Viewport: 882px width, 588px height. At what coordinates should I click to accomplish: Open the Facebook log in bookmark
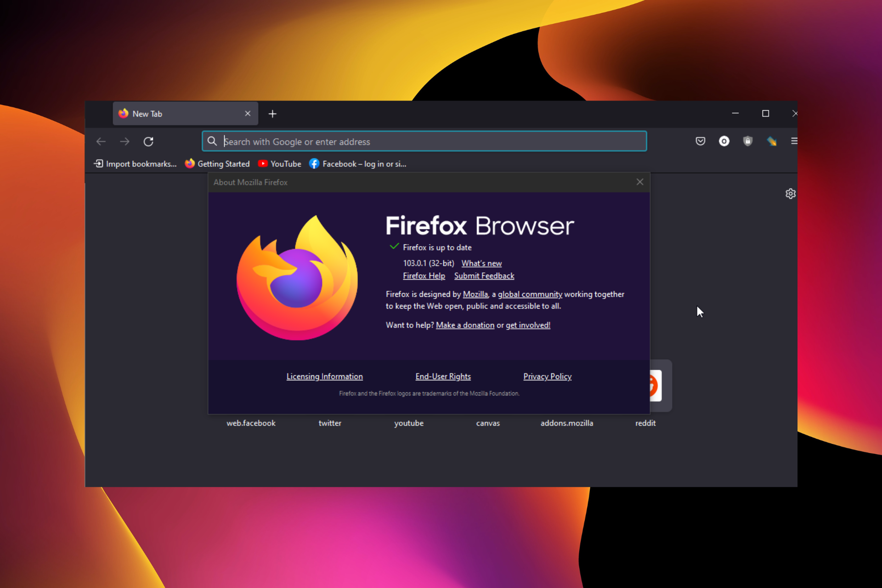358,164
